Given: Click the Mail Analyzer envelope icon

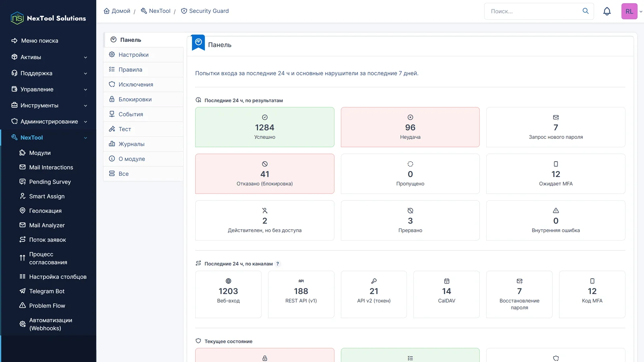Looking at the screenshot, I should click(23, 225).
